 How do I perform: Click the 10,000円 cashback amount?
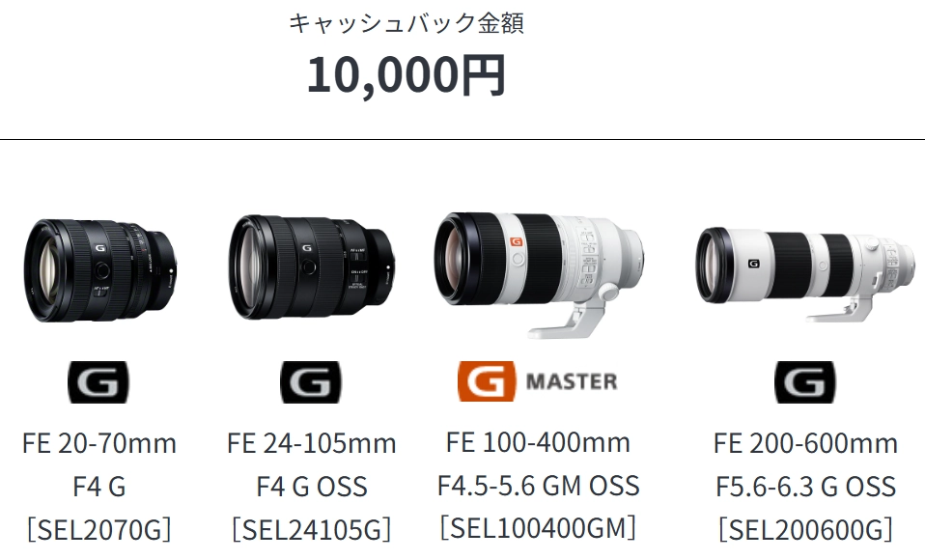click(406, 75)
